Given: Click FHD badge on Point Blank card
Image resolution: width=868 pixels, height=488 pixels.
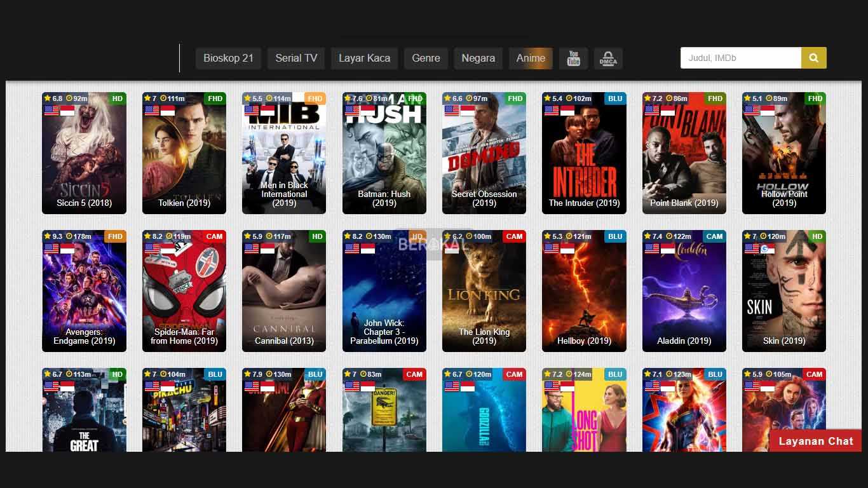Looking at the screenshot, I should click(715, 98).
